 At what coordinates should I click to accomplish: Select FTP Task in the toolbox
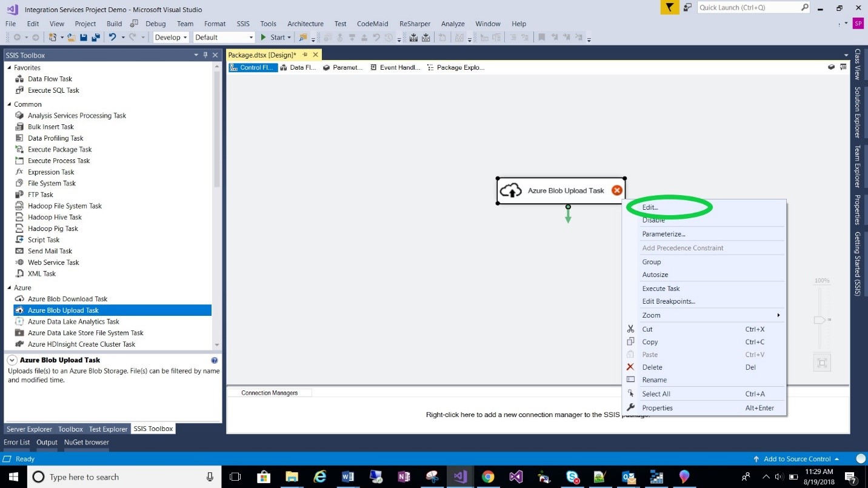pyautogui.click(x=41, y=195)
